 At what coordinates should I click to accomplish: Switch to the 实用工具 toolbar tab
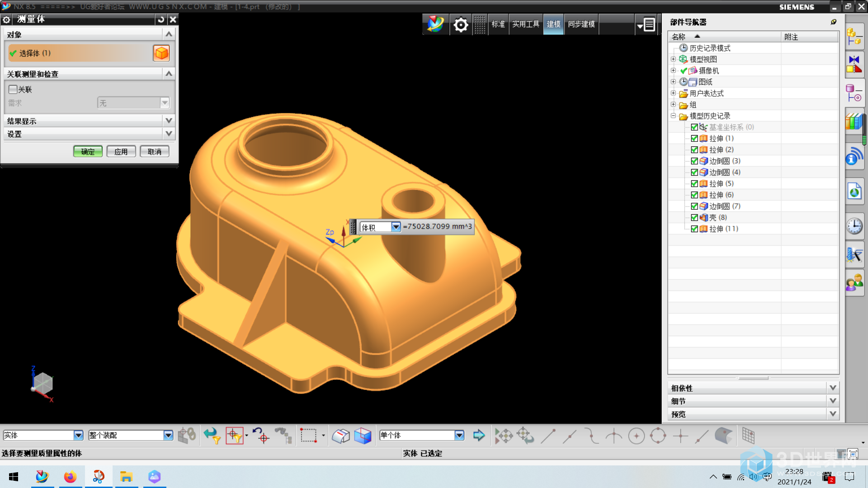(526, 24)
